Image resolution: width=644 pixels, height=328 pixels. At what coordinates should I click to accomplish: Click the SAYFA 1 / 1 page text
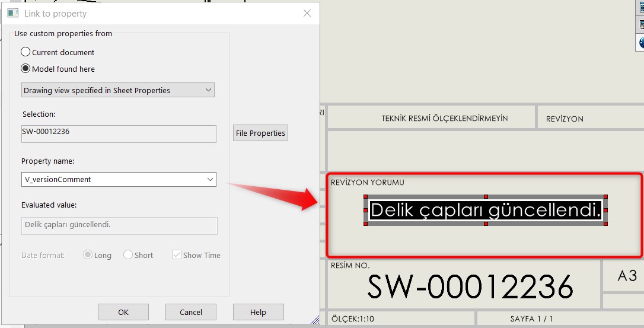click(531, 319)
